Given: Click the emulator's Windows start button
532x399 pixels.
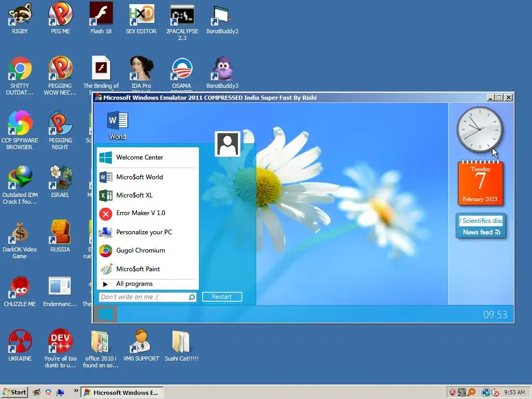Looking at the screenshot, I should (105, 314).
